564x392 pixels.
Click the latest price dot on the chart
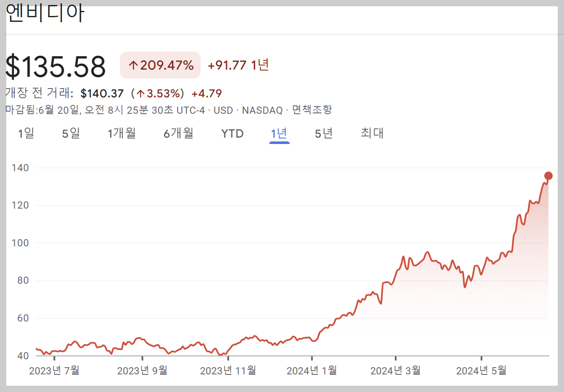(x=548, y=176)
